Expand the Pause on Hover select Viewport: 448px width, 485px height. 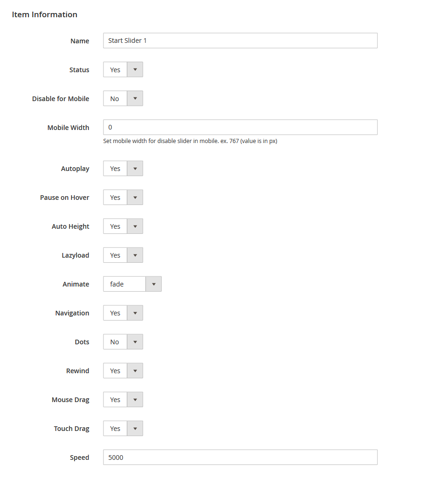123,197
